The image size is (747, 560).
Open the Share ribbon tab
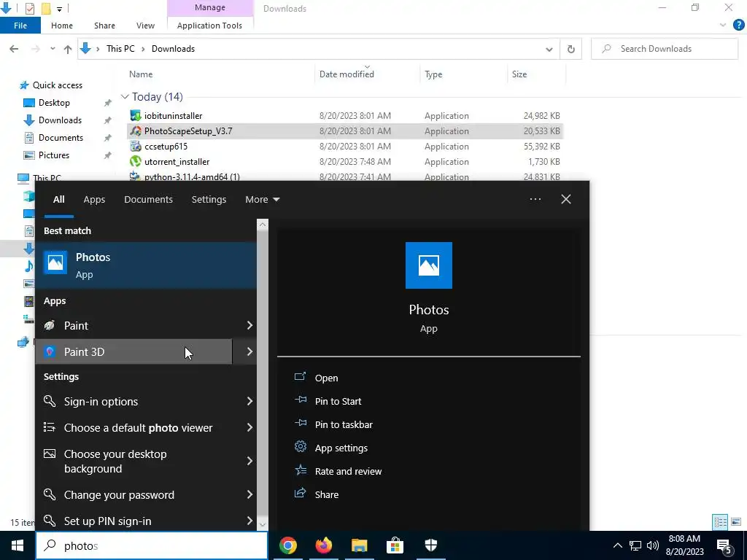coord(104,26)
